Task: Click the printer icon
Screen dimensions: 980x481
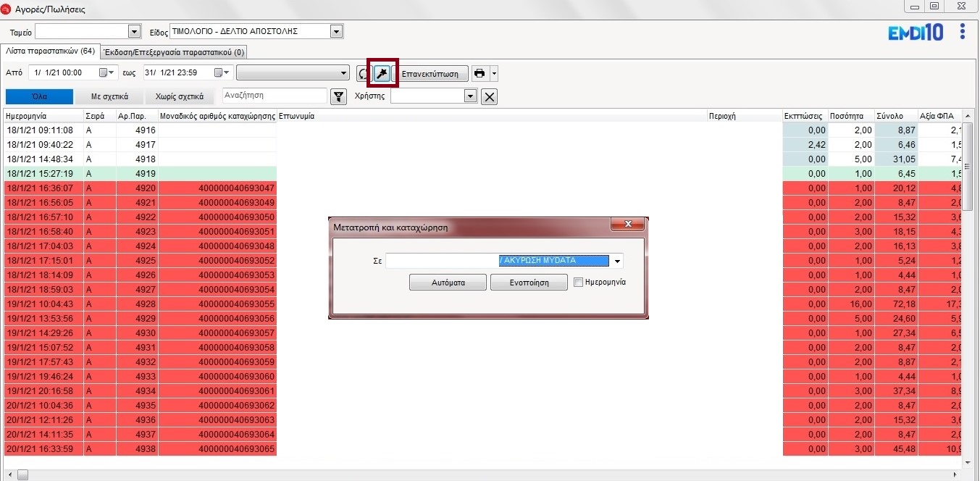Action: tap(479, 73)
